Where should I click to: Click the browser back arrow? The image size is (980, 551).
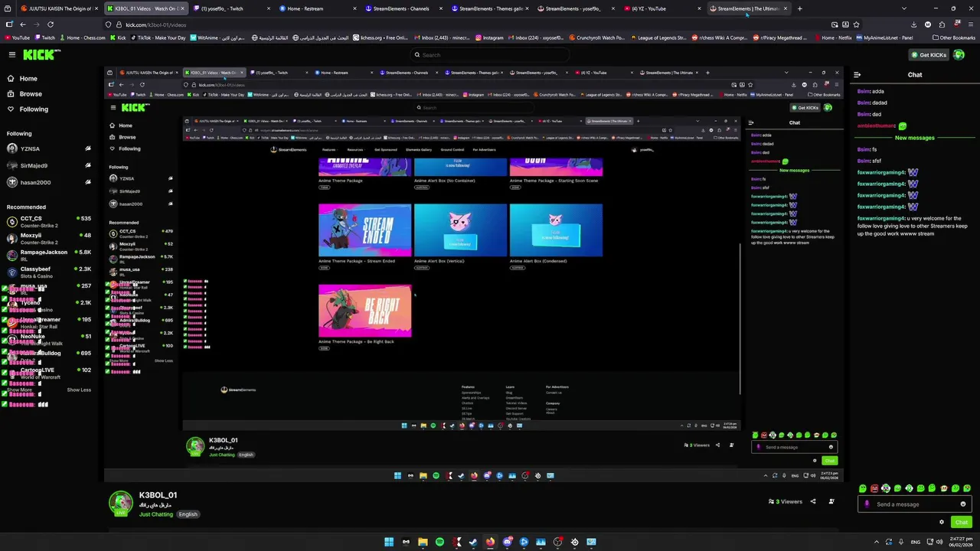23,24
